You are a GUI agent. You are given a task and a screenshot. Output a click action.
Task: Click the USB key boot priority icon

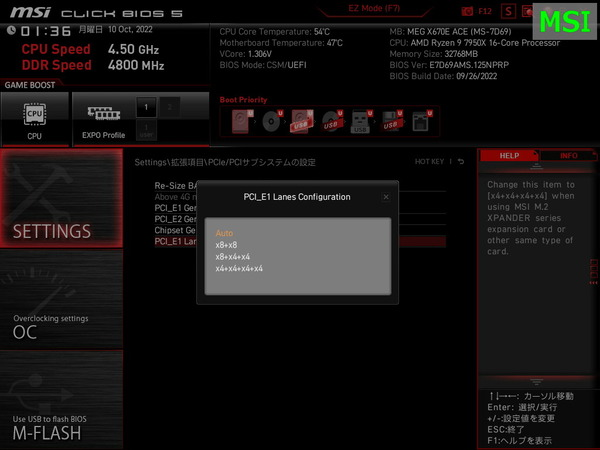click(361, 121)
